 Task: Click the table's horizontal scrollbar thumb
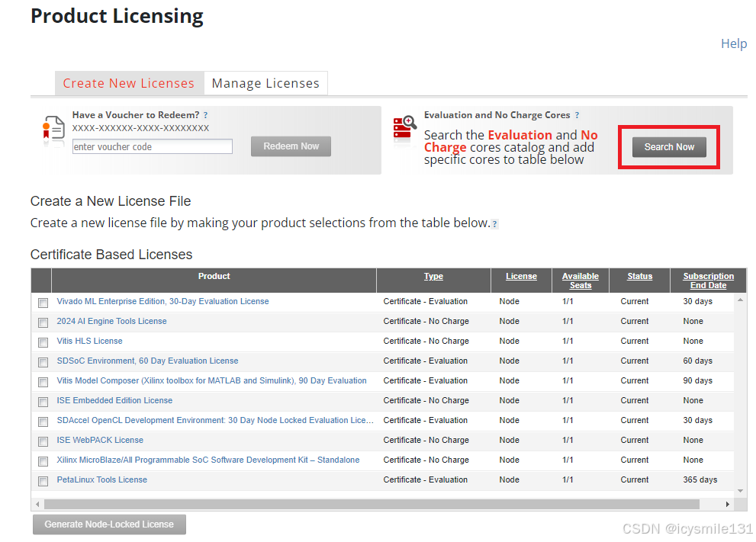click(x=372, y=504)
